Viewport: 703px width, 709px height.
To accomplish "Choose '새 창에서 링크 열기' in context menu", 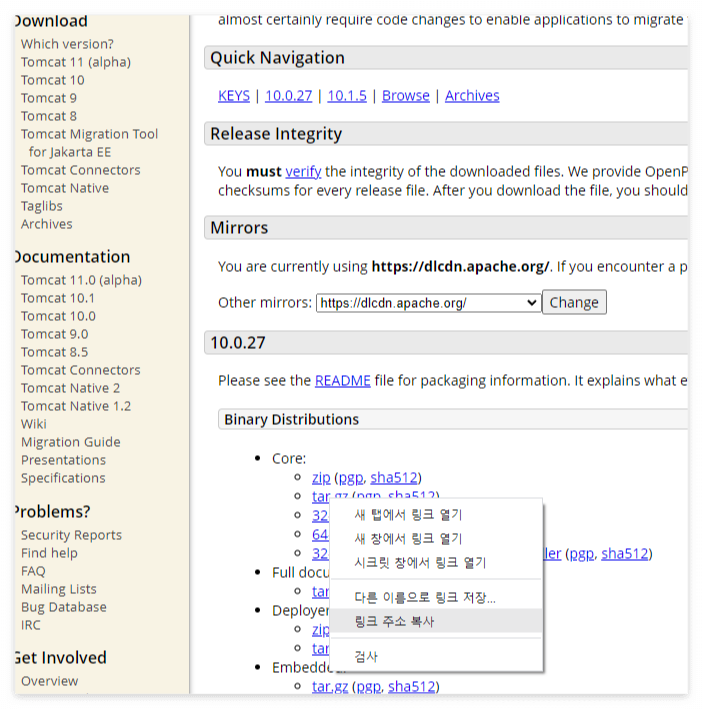I will 436,539.
